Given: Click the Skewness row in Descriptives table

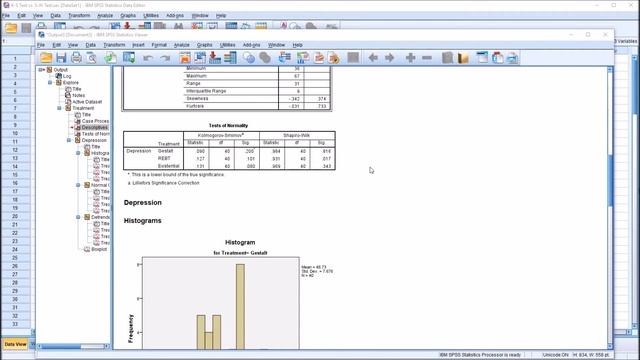Looking at the screenshot, I should (x=257, y=98).
